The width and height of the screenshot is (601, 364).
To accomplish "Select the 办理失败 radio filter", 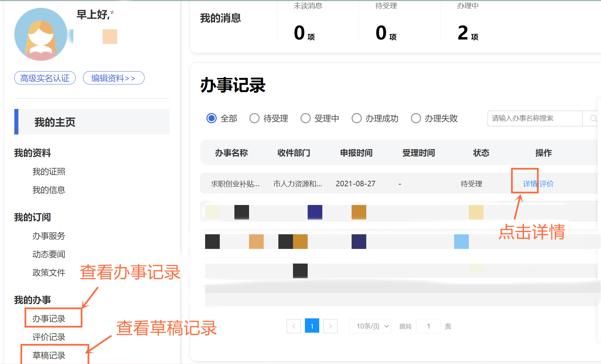I will click(x=416, y=118).
